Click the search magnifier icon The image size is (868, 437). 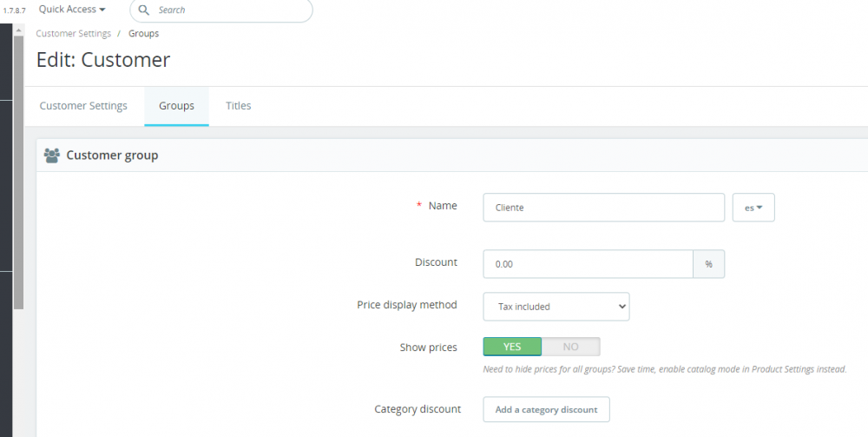click(144, 10)
